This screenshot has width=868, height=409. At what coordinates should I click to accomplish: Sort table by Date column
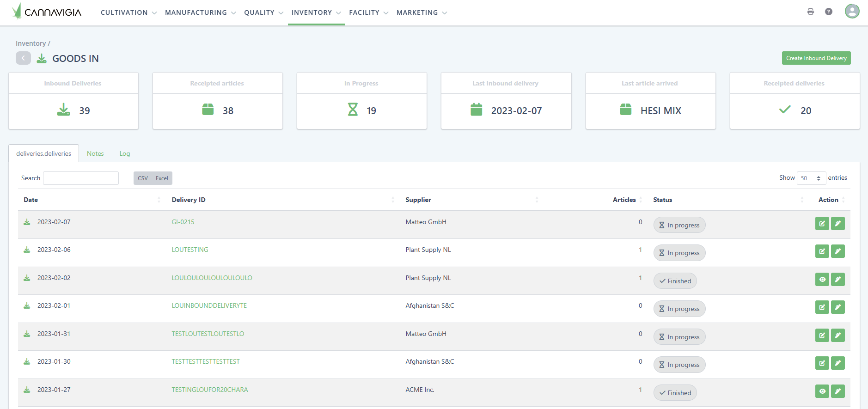(x=31, y=200)
